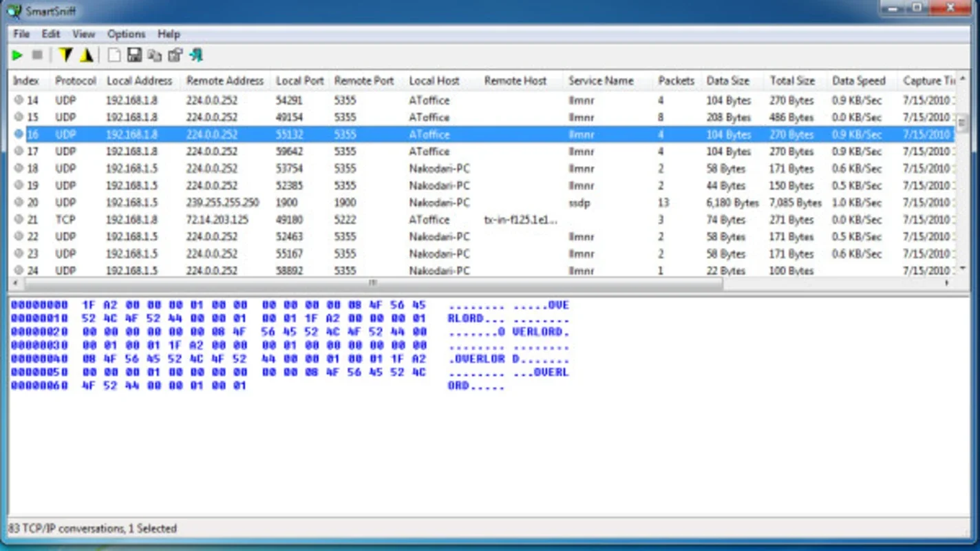Click the teal exit icon in the toolbar
The image size is (980, 551).
coord(196,55)
